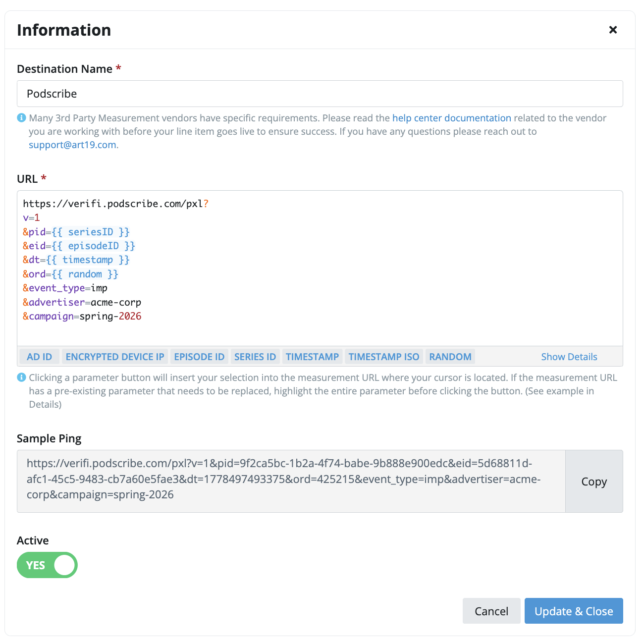Image resolution: width=644 pixels, height=644 pixels.
Task: Click inside the URL code editor
Action: pyautogui.click(x=320, y=268)
